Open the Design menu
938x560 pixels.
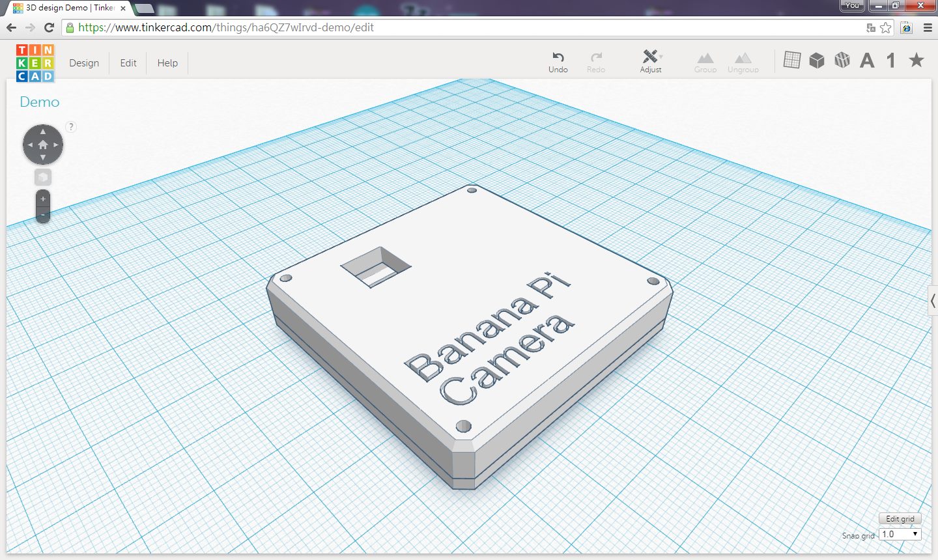[x=84, y=63]
